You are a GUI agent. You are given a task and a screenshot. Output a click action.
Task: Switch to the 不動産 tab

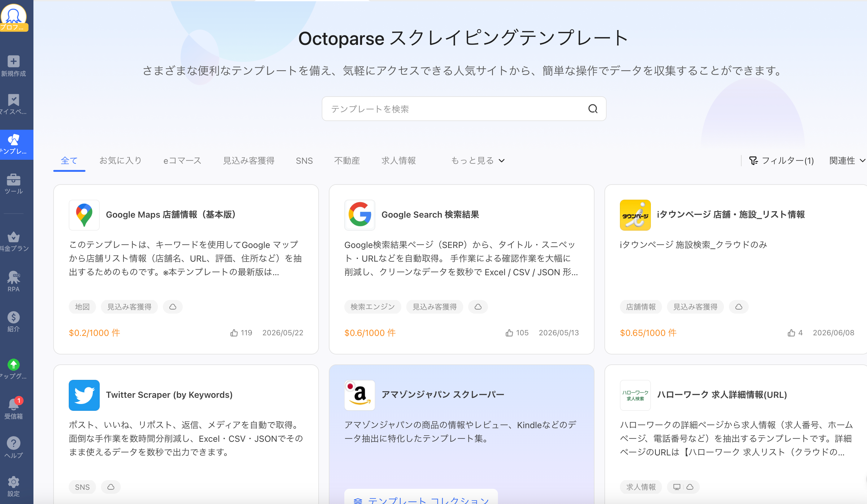(347, 161)
